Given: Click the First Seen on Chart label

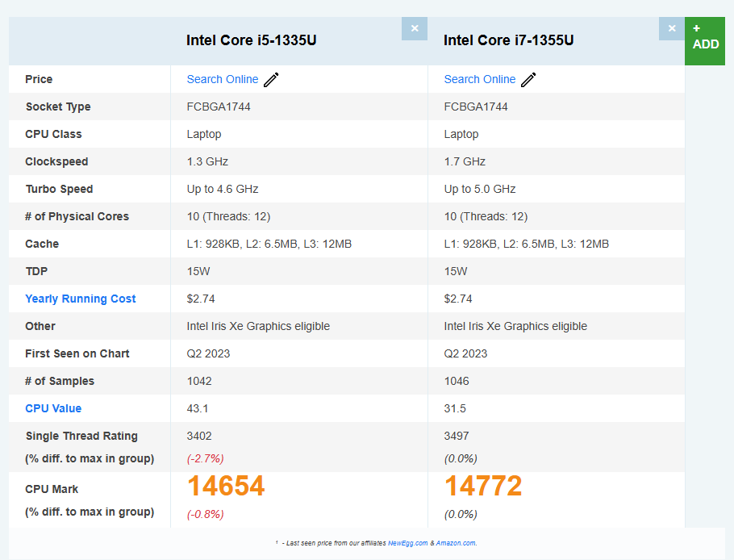Looking at the screenshot, I should pyautogui.click(x=77, y=353).
